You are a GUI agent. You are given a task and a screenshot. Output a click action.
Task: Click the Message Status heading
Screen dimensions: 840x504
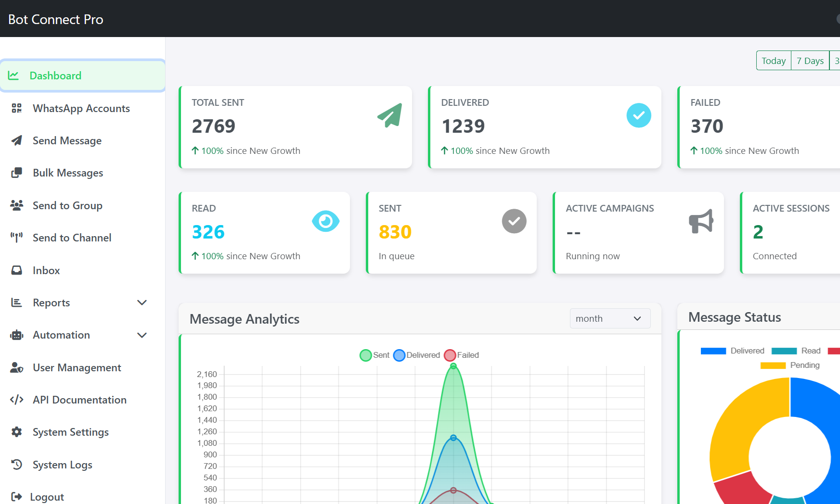[735, 317]
